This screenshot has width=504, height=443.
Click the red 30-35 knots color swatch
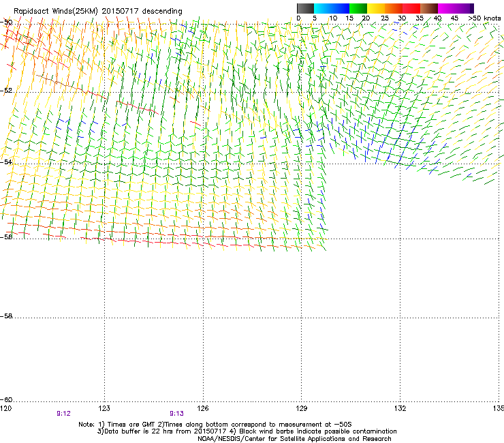[x=411, y=8]
